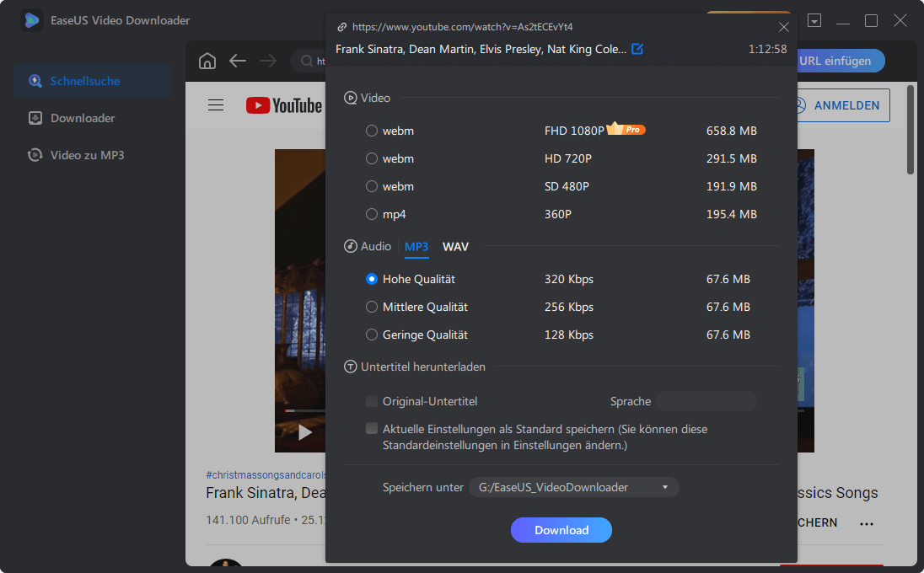This screenshot has width=924, height=573.
Task: Click URL einfügen button
Action: [x=841, y=61]
